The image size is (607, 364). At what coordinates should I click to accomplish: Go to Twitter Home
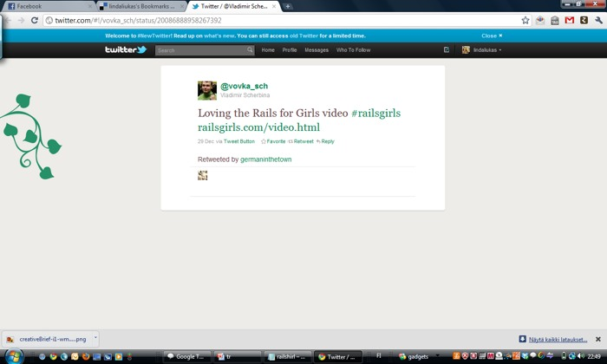(268, 50)
